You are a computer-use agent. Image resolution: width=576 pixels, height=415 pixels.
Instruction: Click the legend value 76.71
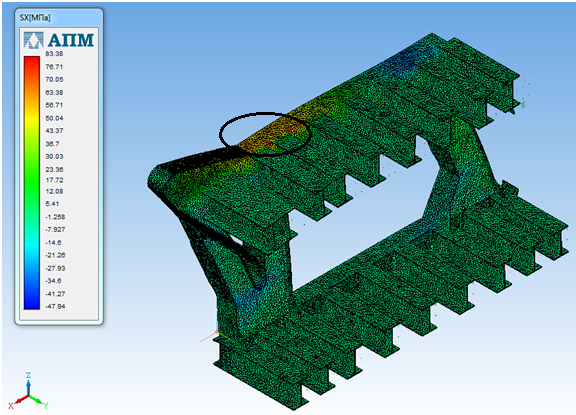pos(54,66)
